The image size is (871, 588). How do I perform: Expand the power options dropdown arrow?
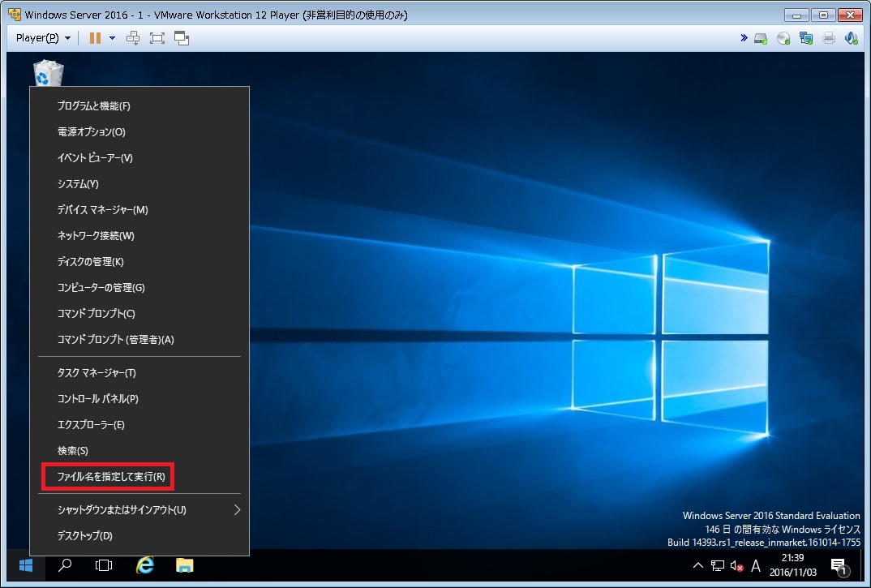coord(112,38)
